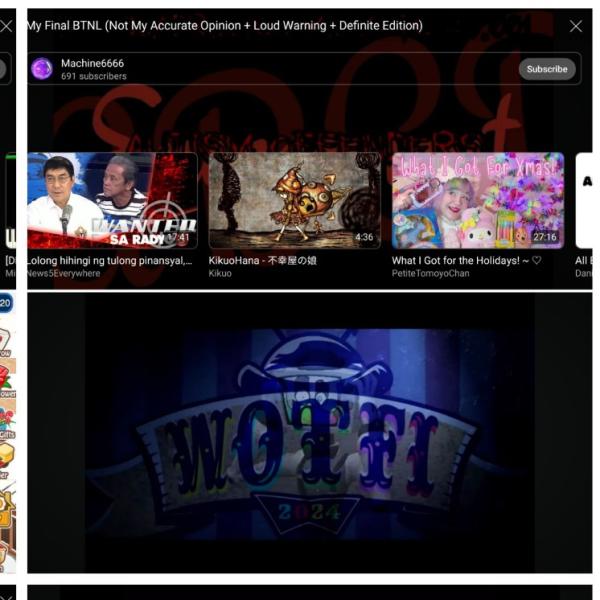Click the 691 subscribers text
This screenshot has height=600, width=600.
(94, 76)
